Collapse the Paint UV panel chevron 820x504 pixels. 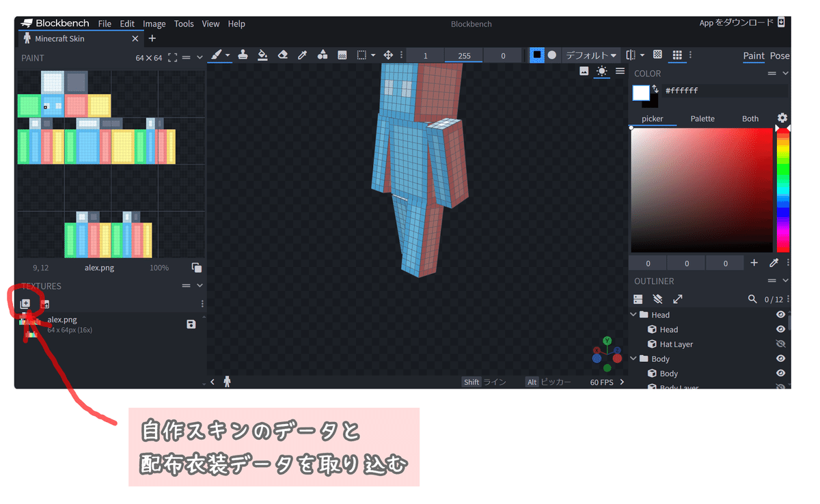(x=200, y=58)
